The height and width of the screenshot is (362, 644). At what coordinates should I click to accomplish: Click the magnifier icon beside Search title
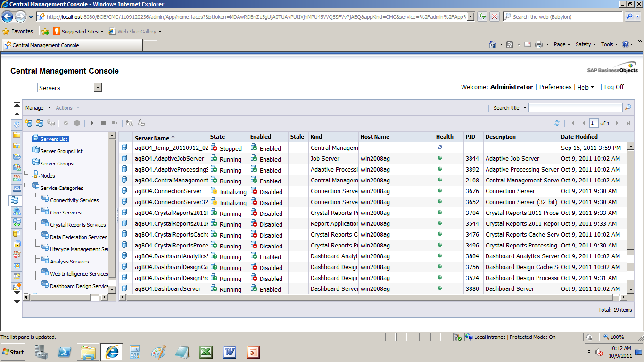pyautogui.click(x=627, y=108)
